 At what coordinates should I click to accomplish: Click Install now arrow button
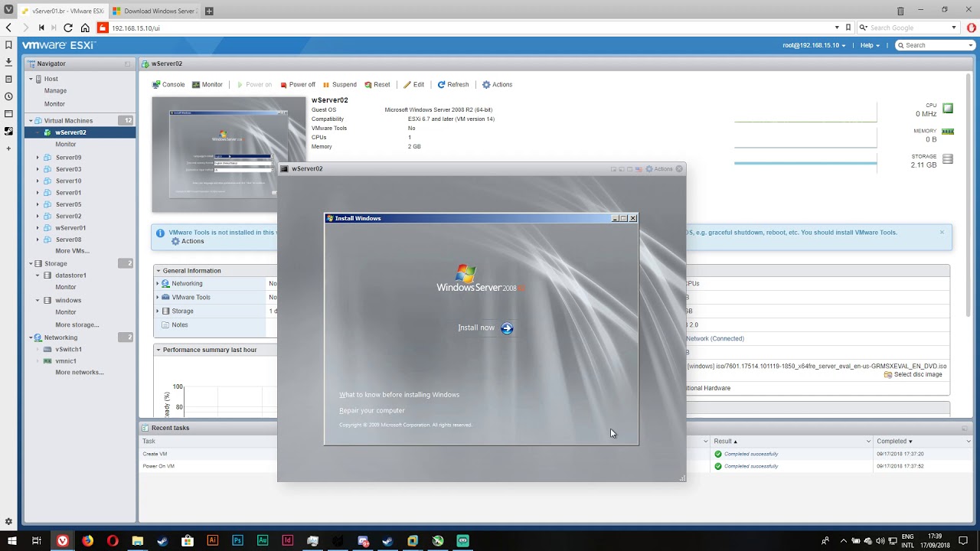[x=507, y=328]
